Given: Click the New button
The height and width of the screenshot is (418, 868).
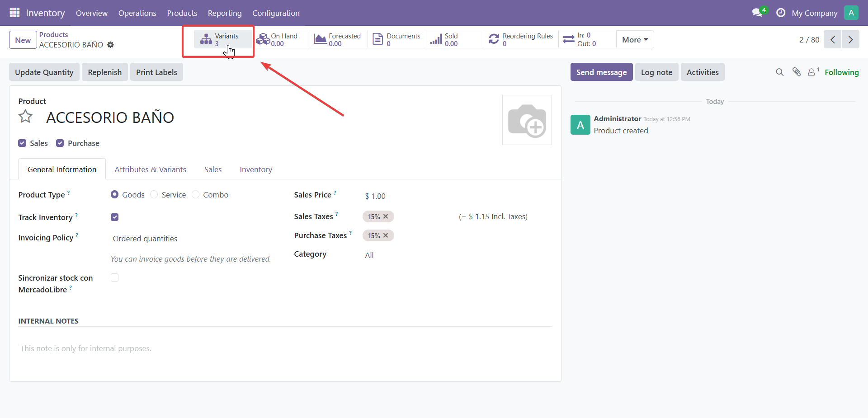Looking at the screenshot, I should pos(23,40).
